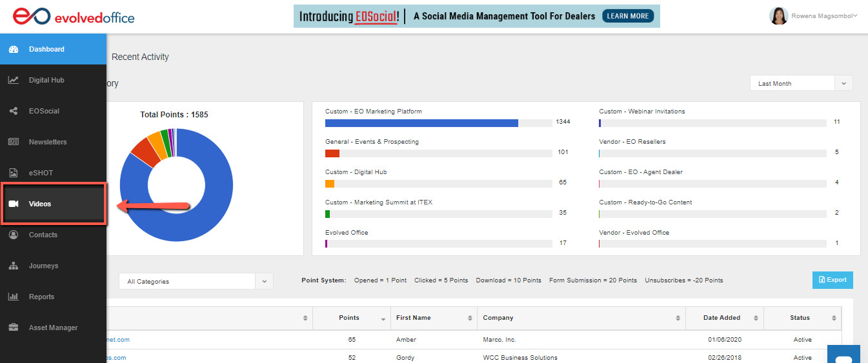Click the 1344 points value
This screenshot has height=363, width=868.
pos(563,122)
